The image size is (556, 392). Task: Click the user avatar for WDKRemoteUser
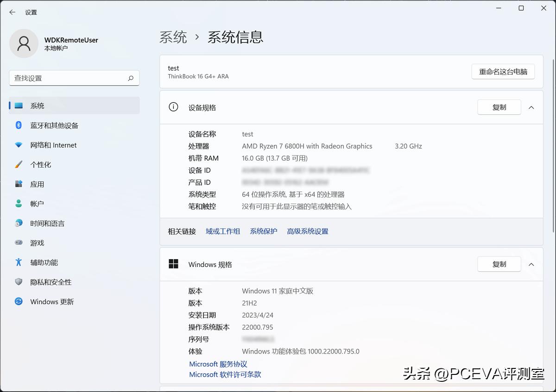coord(24,43)
